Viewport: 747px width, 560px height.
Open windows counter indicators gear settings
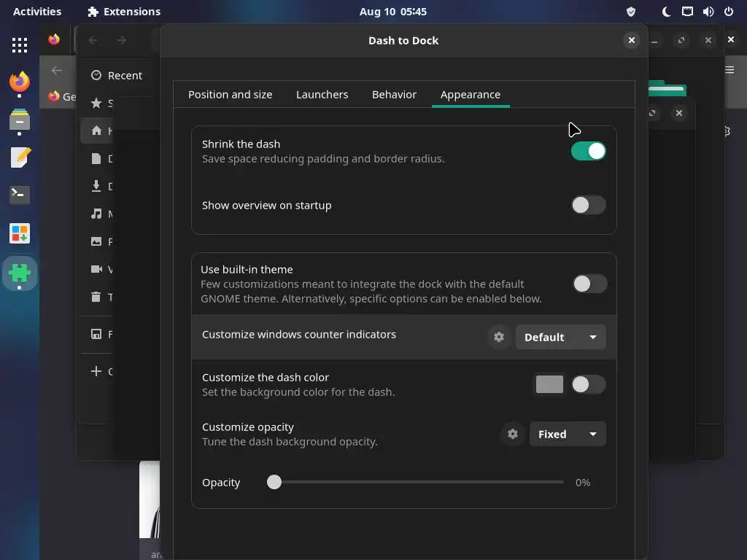[499, 337]
